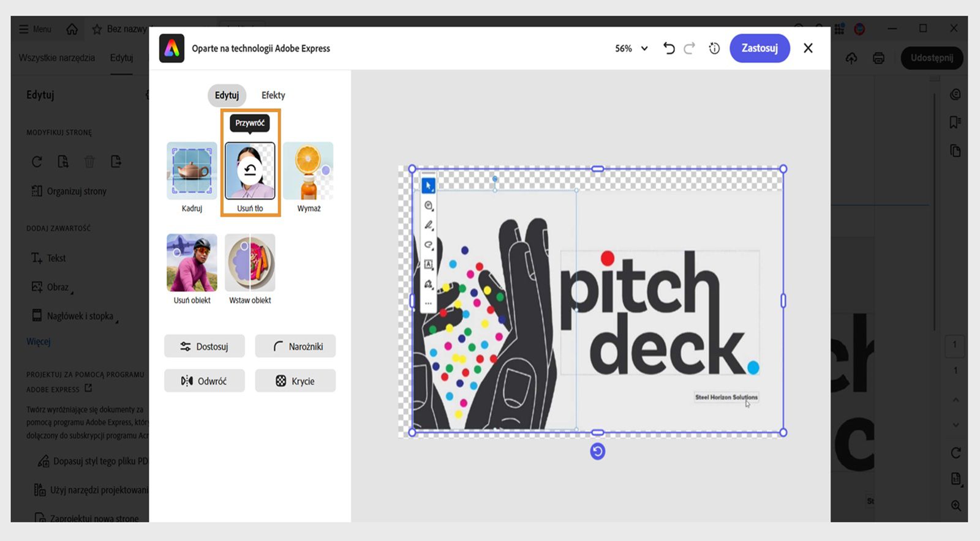Select the pen draw tool on canvas toolbar
980x541 pixels.
(429, 225)
